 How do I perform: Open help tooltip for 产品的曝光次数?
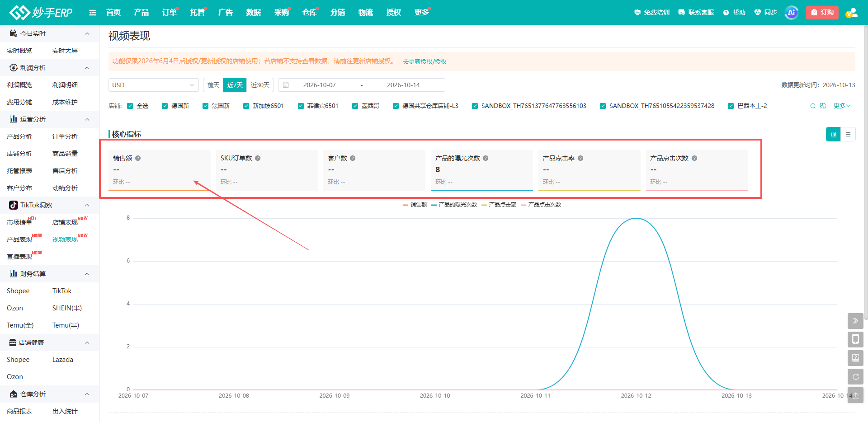486,158
